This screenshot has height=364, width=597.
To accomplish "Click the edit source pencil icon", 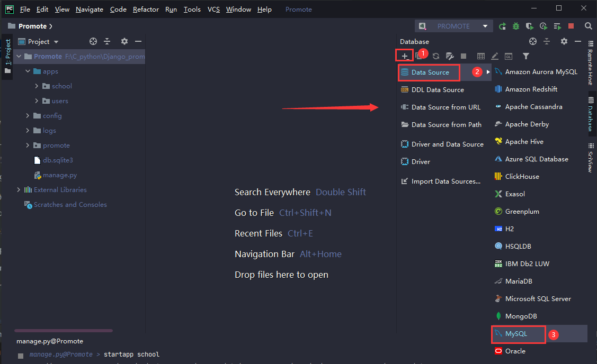I will click(x=495, y=56).
